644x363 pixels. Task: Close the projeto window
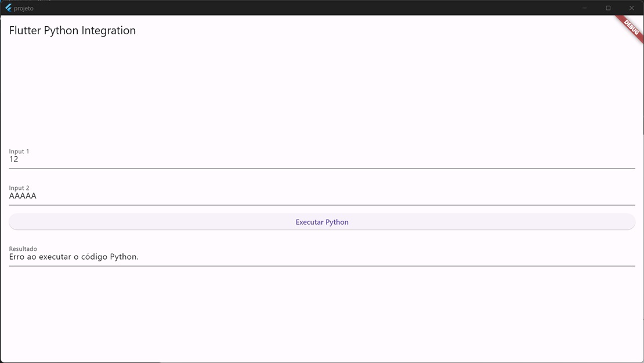(x=632, y=8)
